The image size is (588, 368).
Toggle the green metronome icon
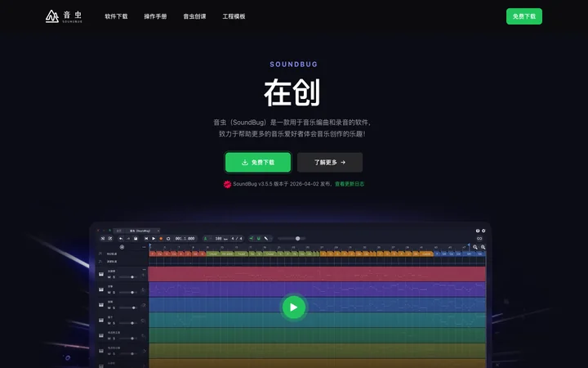pos(205,239)
